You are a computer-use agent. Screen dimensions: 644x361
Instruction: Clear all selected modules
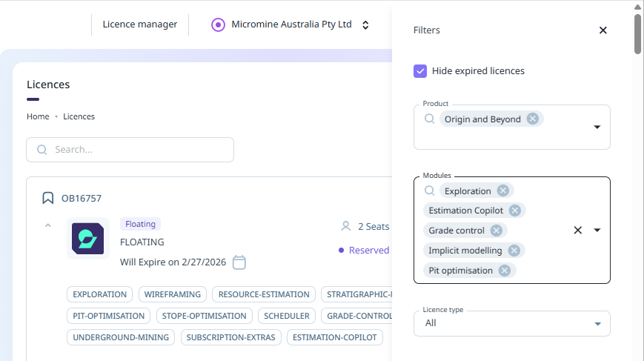pyautogui.click(x=578, y=230)
